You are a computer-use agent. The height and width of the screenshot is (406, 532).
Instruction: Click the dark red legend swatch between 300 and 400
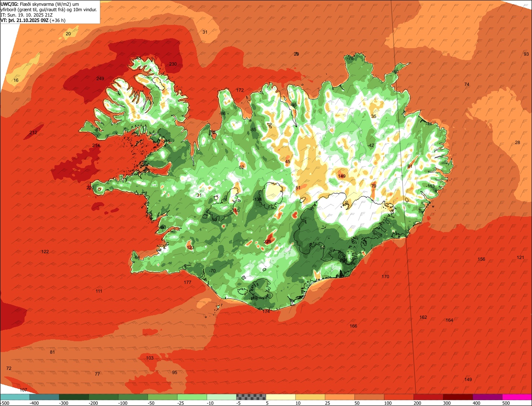tap(458, 397)
